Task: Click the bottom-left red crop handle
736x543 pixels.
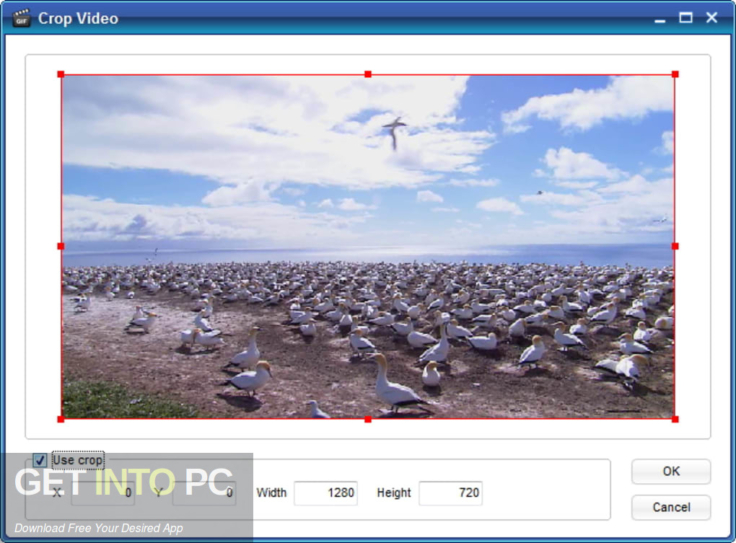Action: point(61,419)
